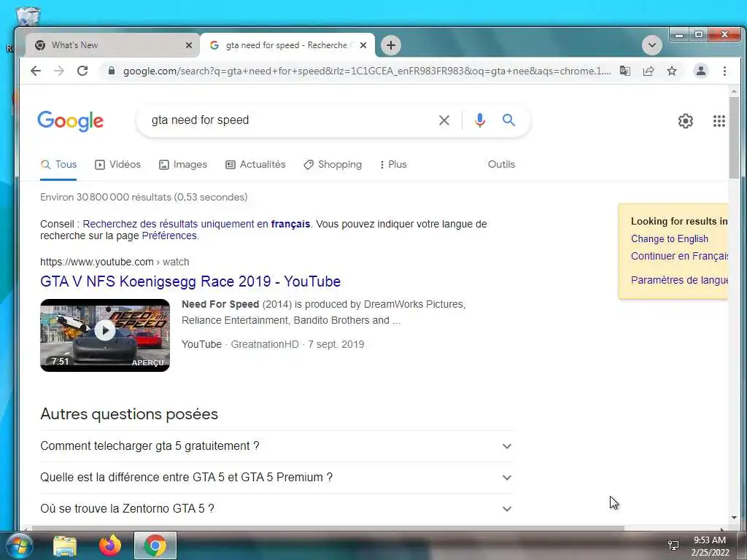
Task: Switch to Shopping results
Action: (333, 165)
